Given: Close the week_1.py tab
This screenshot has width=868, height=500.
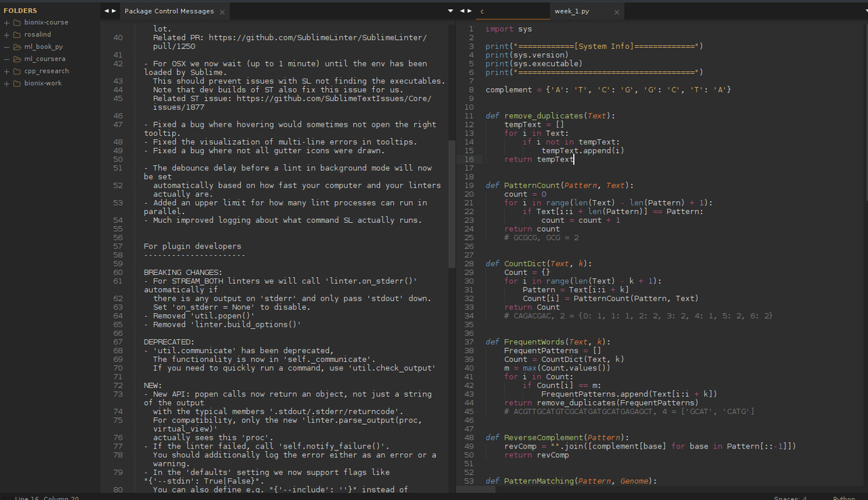Looking at the screenshot, I should tap(616, 12).
